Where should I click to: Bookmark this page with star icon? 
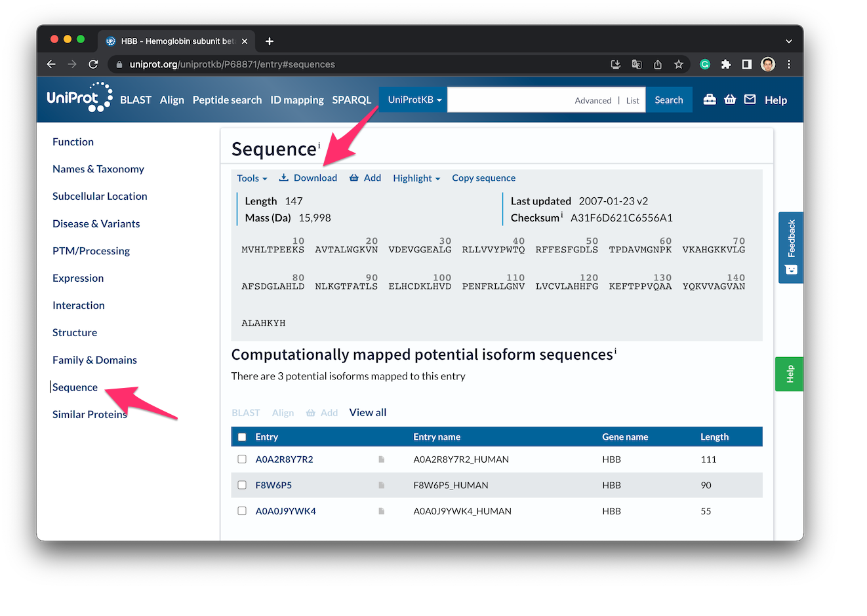[x=679, y=64]
